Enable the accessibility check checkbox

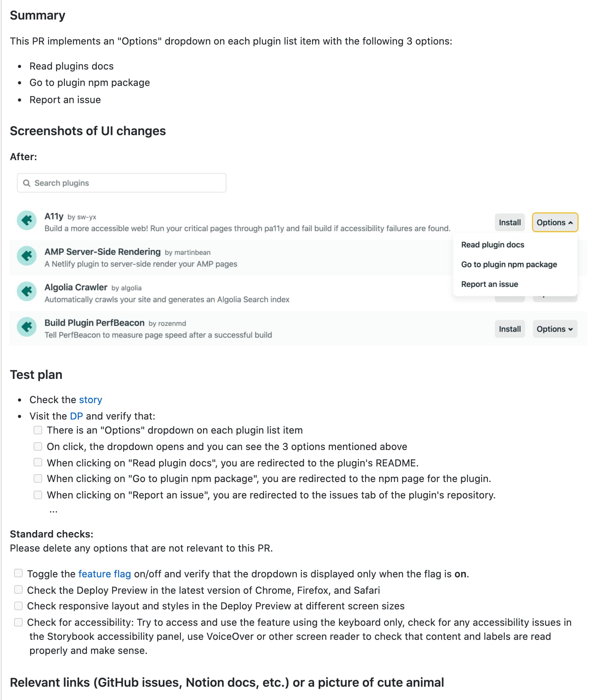(18, 622)
